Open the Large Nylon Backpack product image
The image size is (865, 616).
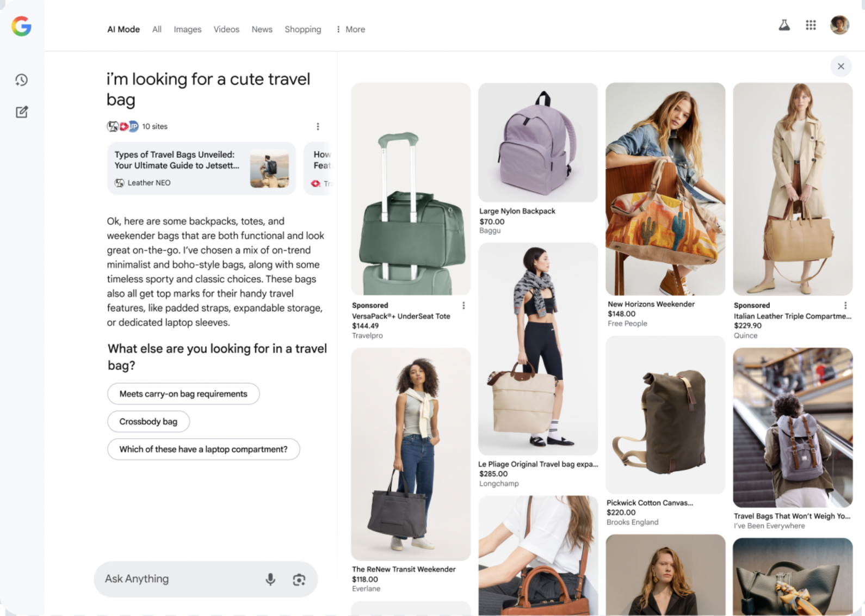point(537,143)
